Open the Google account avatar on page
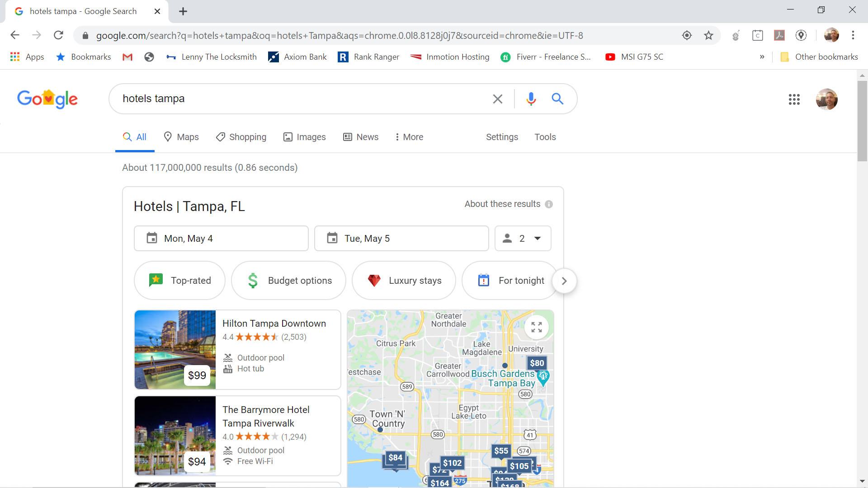This screenshot has height=488, width=868. (x=827, y=99)
